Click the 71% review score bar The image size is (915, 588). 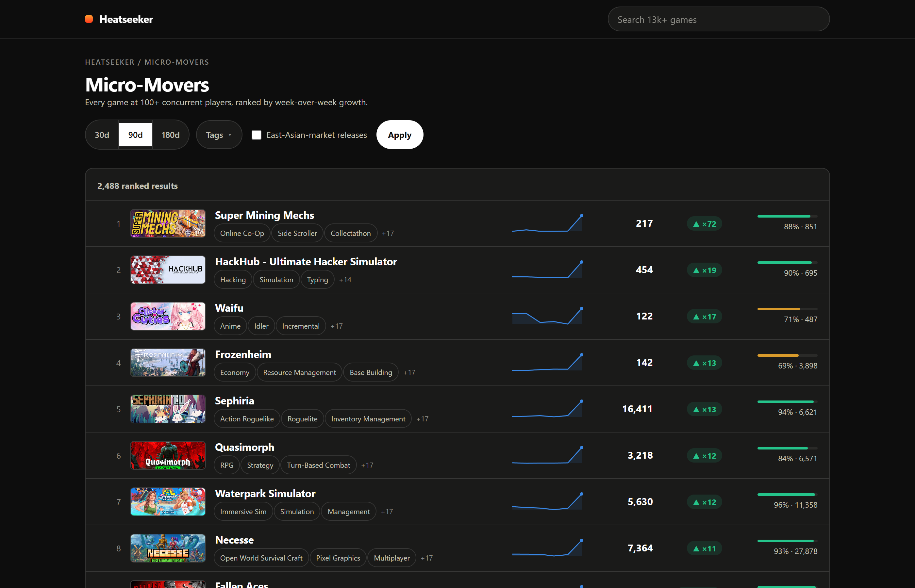[x=787, y=309]
